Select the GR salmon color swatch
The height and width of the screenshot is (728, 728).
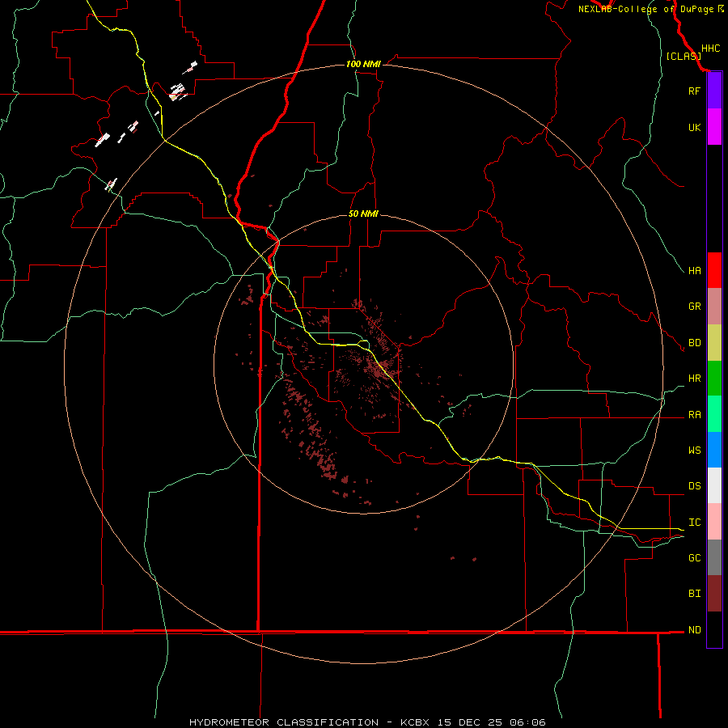point(714,307)
